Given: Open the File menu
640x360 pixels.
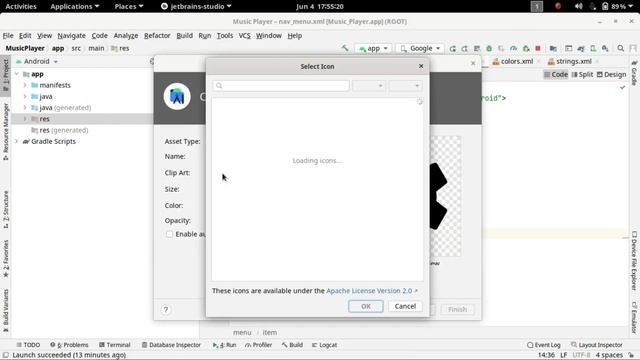Looking at the screenshot, I should coord(8,36).
